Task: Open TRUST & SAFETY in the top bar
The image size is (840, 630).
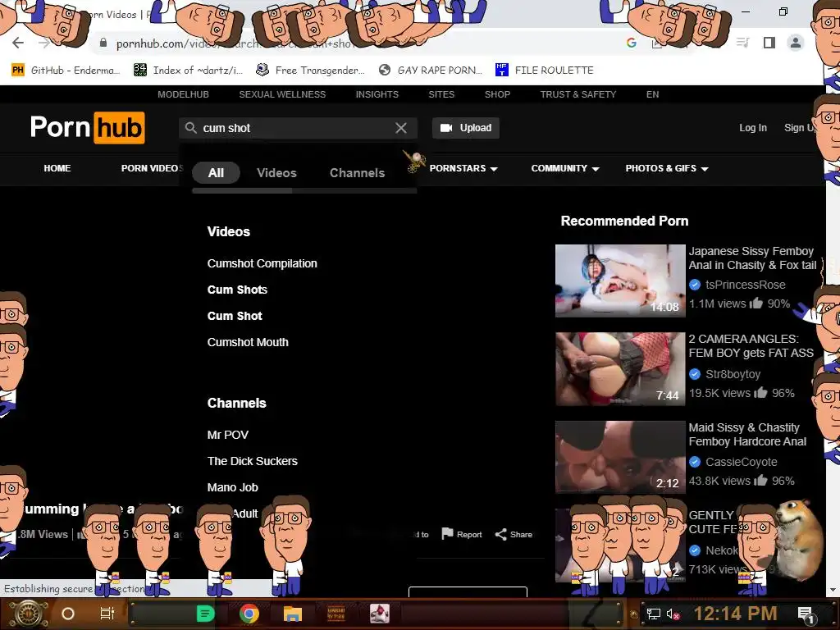Action: (x=578, y=94)
